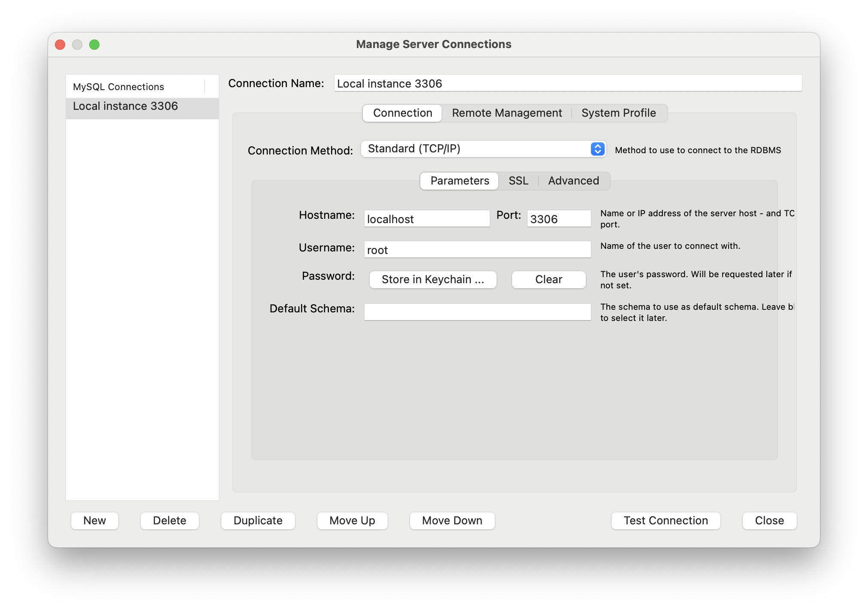The image size is (868, 611).
Task: Delete the selected connection
Action: 169,520
